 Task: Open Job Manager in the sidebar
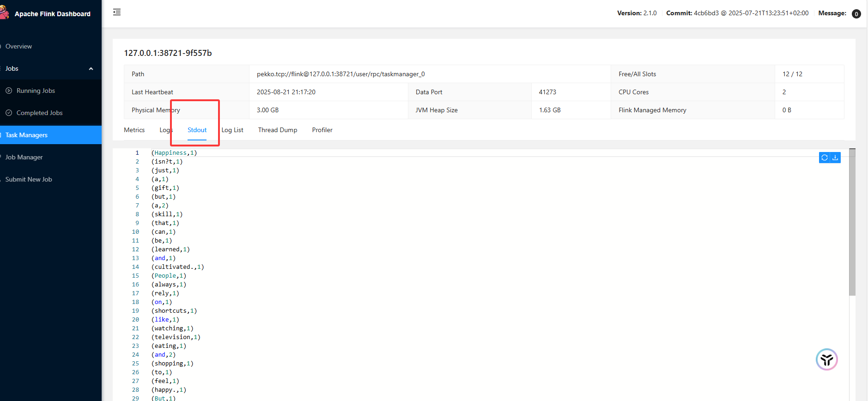click(24, 158)
